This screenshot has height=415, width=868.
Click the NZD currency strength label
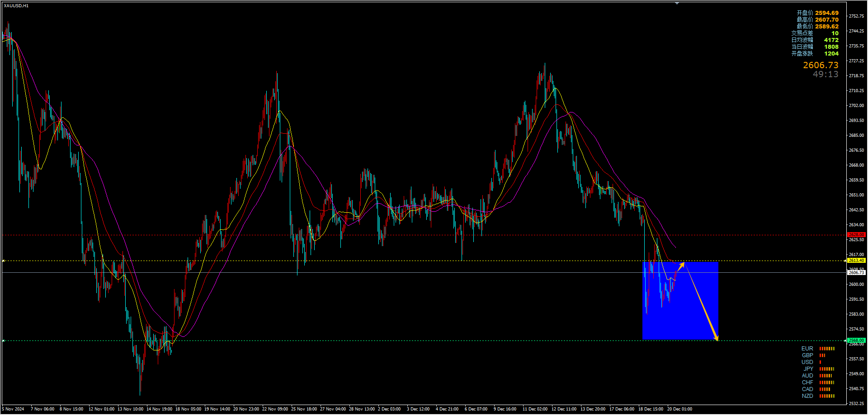coord(807,396)
